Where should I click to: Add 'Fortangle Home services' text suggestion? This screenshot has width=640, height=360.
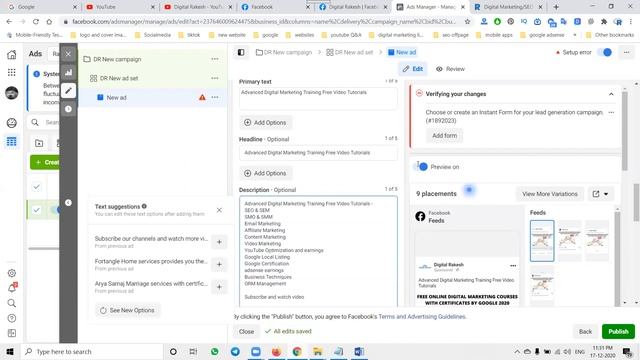pyautogui.click(x=219, y=264)
